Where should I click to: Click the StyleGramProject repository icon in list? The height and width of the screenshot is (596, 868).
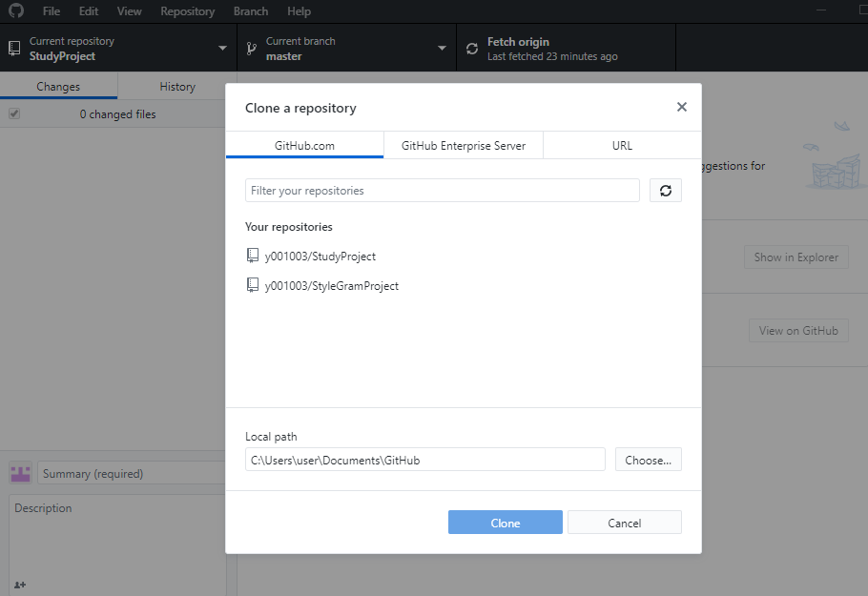point(253,285)
